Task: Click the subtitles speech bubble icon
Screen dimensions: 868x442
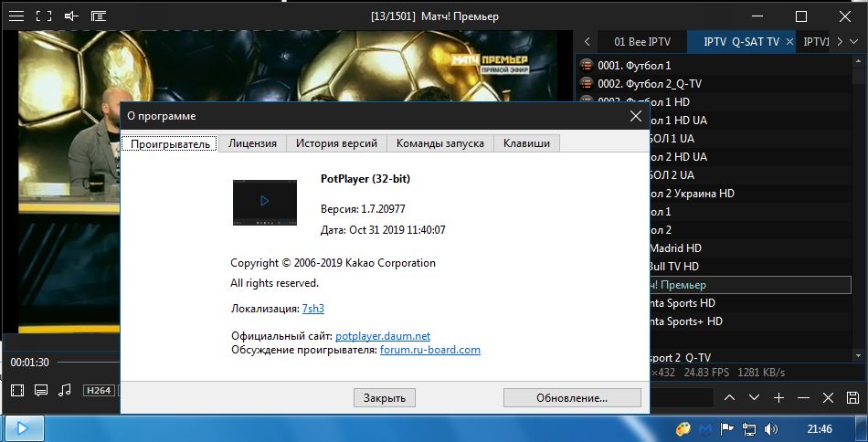Action: pyautogui.click(x=40, y=390)
